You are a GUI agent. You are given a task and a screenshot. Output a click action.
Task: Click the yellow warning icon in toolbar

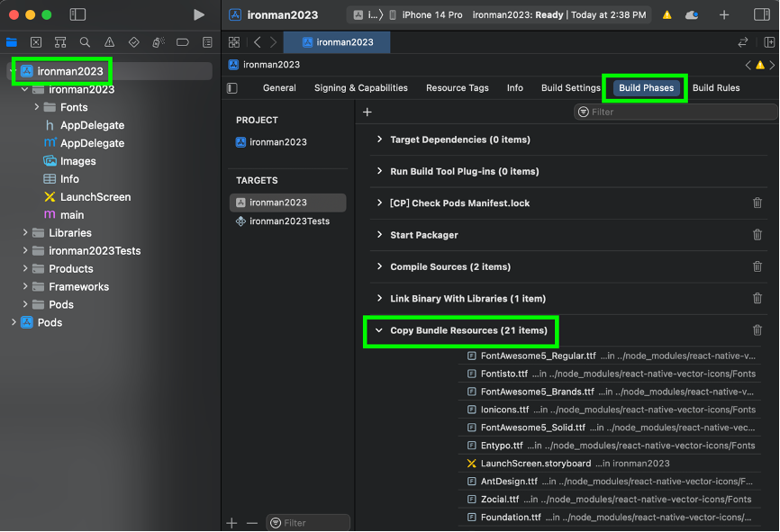tap(667, 15)
